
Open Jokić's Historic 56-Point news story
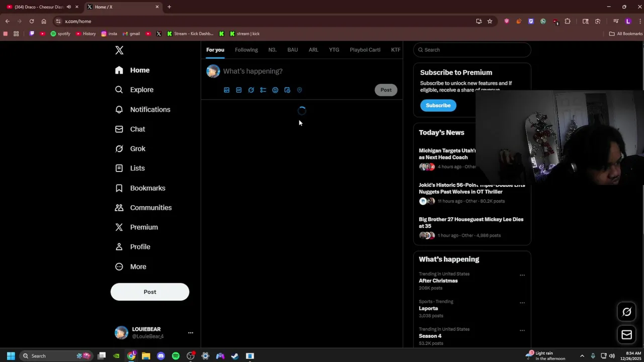click(x=471, y=189)
